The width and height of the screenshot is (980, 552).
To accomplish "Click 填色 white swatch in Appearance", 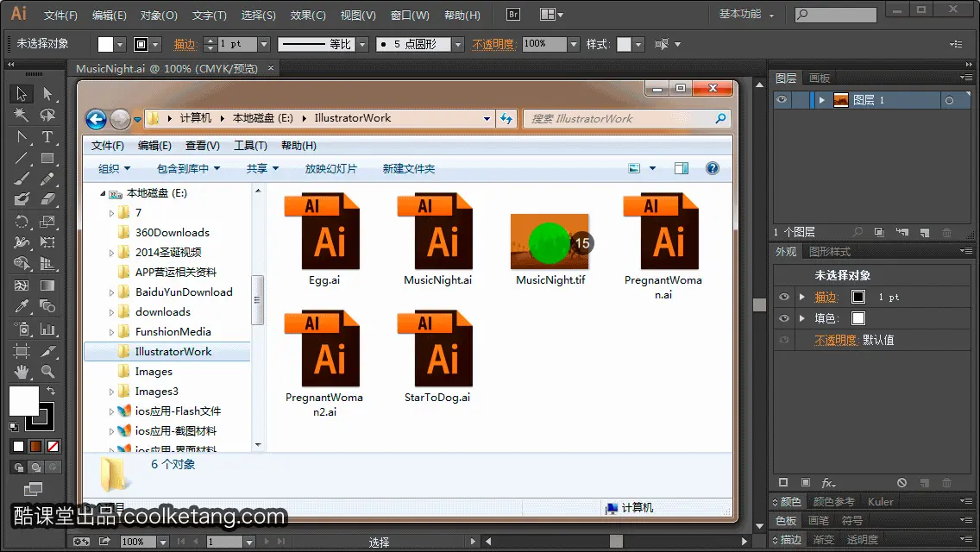I will pos(858,318).
